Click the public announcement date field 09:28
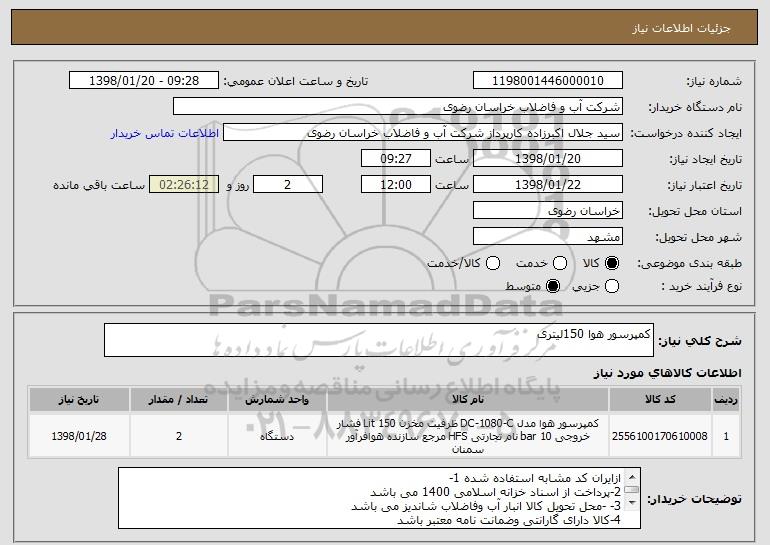 coord(144,81)
